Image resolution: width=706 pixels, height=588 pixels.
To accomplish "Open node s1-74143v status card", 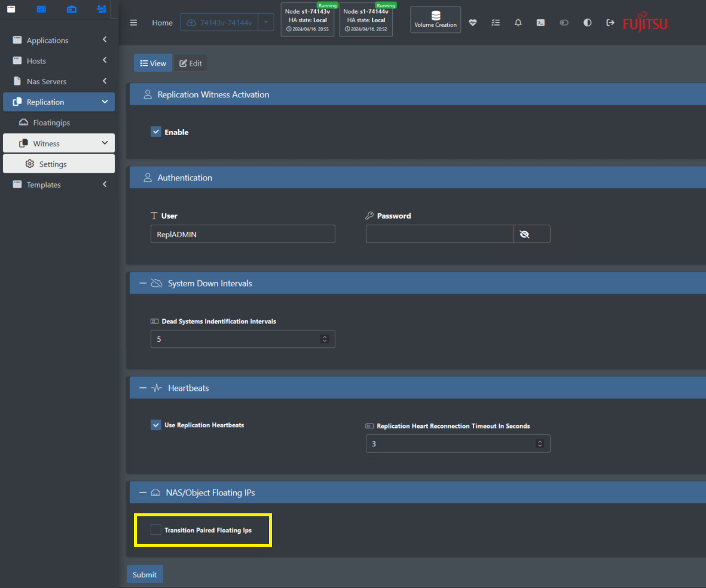I will (307, 20).
